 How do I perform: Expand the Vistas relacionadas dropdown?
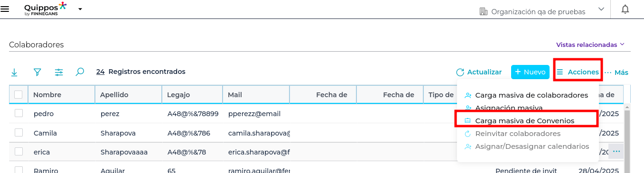590,45
